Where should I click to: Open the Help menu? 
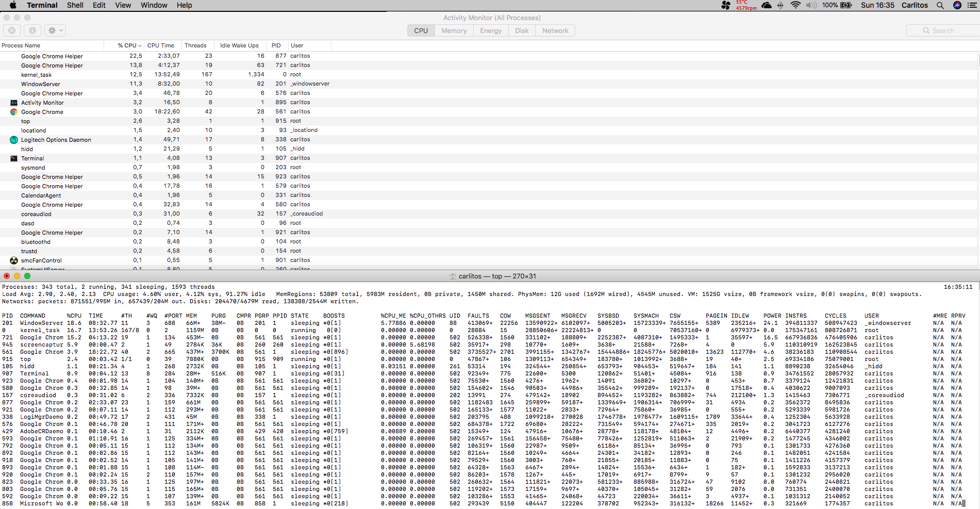(185, 5)
